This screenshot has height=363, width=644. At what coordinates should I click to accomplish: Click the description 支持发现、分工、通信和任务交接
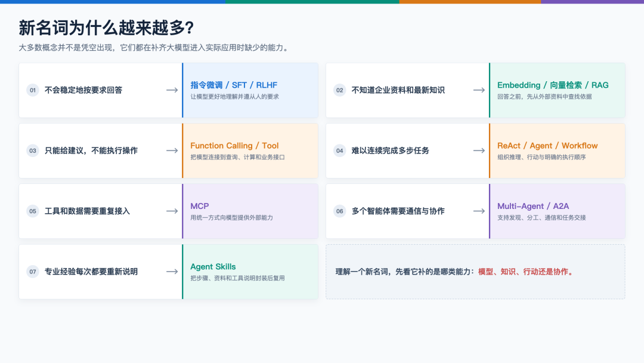pos(541,217)
